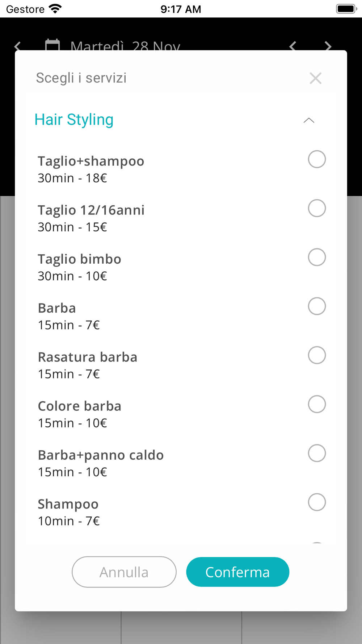
Task: Go to previous day arrow
Action: pos(292,46)
